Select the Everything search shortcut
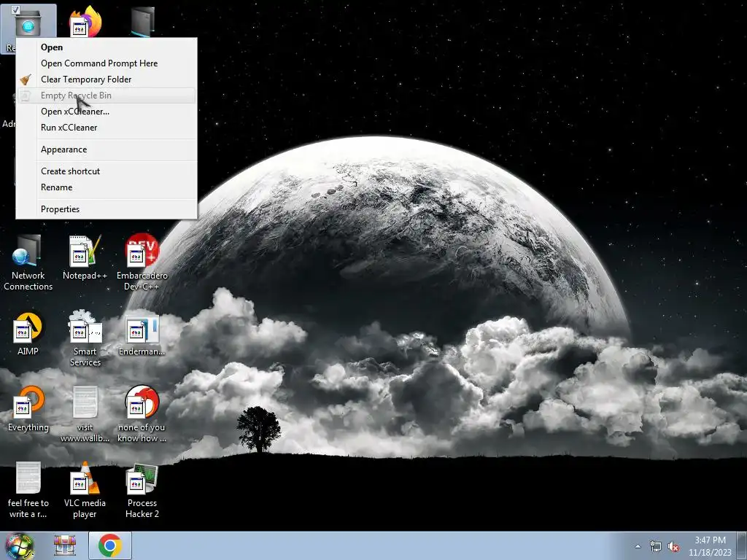Image resolution: width=747 pixels, height=560 pixels. coord(28,410)
